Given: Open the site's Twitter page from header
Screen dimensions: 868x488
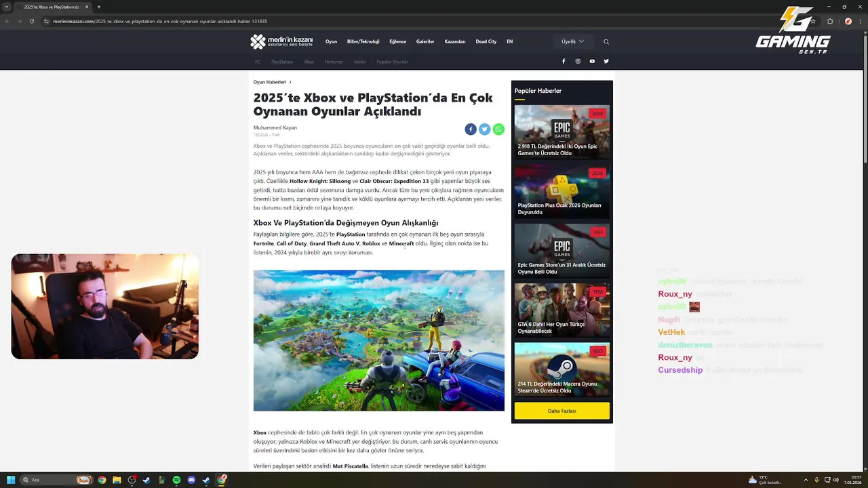Looking at the screenshot, I should coord(606,61).
